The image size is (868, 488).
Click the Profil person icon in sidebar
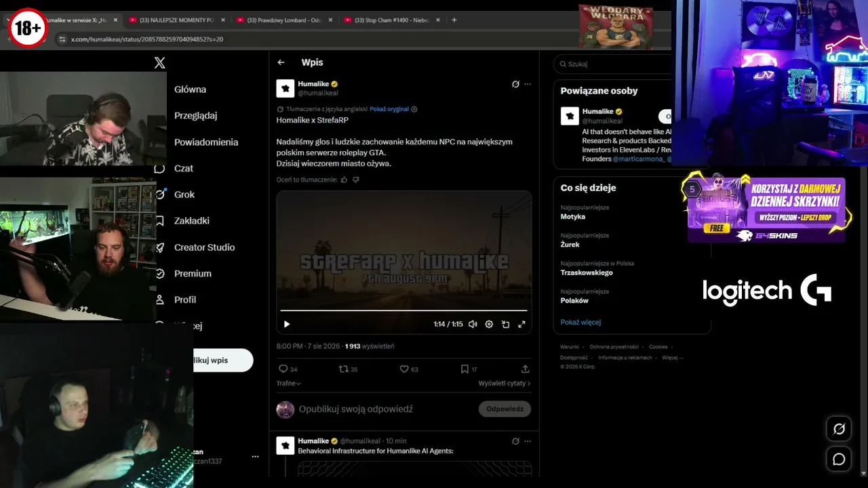pos(160,300)
